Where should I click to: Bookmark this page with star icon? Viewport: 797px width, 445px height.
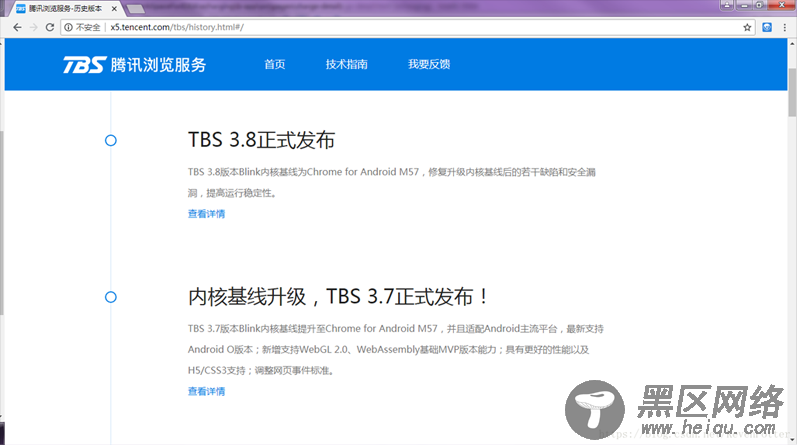(747, 27)
